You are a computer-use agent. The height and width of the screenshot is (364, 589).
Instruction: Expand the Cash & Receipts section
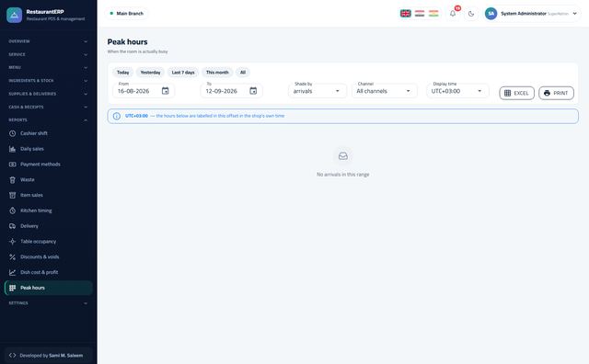coord(48,107)
